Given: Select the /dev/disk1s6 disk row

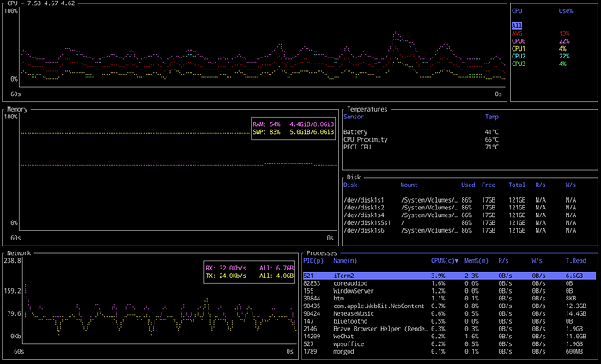Looking at the screenshot, I should [460, 231].
